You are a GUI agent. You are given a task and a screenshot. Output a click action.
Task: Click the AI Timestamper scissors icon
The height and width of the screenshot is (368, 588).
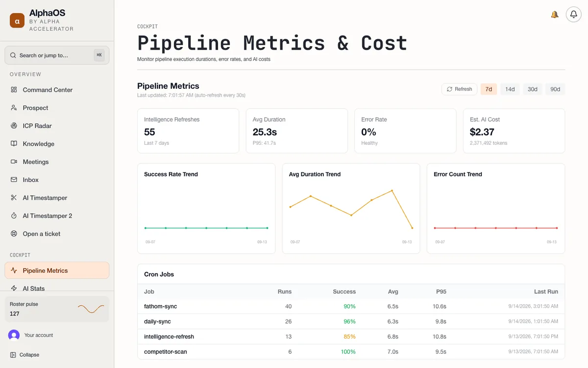[14, 198]
